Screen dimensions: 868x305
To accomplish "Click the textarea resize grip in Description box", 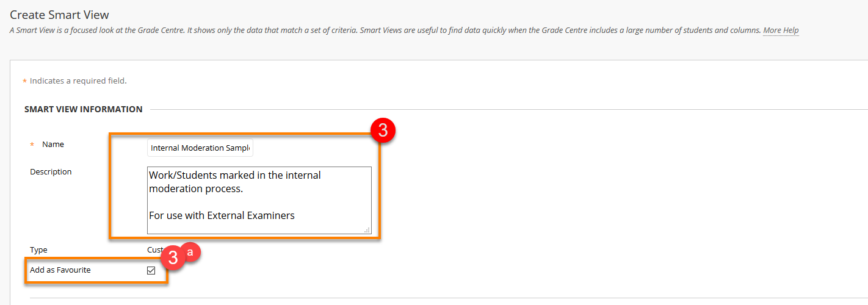I will click(367, 230).
